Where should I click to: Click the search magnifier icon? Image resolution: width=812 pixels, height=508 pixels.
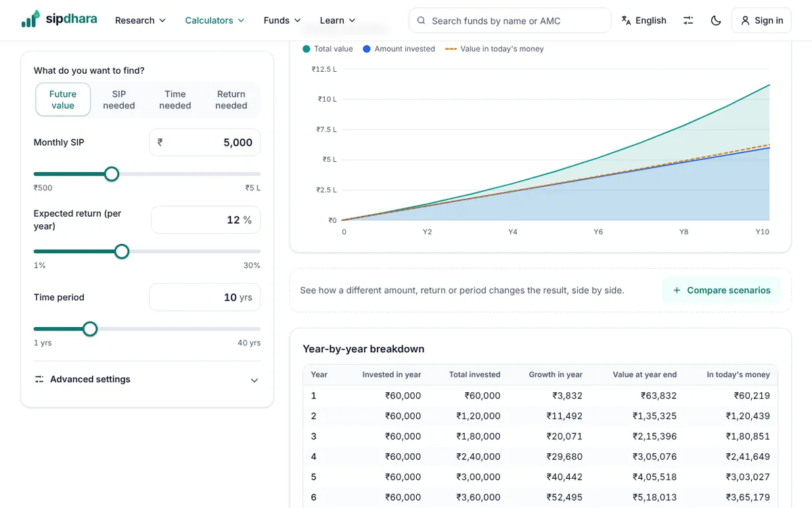click(x=422, y=20)
